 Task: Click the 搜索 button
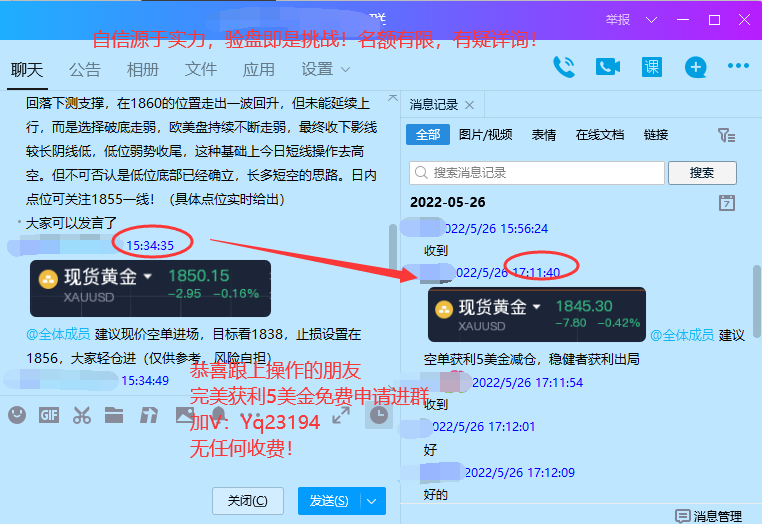click(x=702, y=173)
